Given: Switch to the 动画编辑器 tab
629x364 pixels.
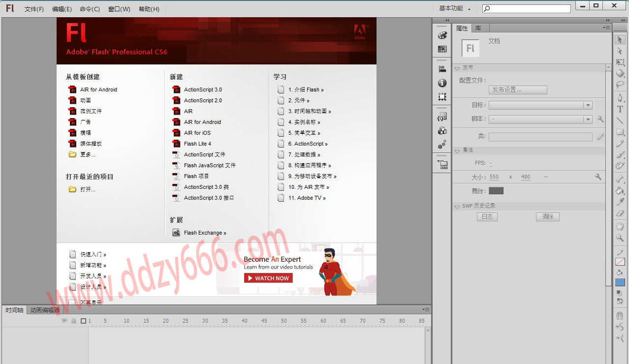Looking at the screenshot, I should [x=44, y=310].
